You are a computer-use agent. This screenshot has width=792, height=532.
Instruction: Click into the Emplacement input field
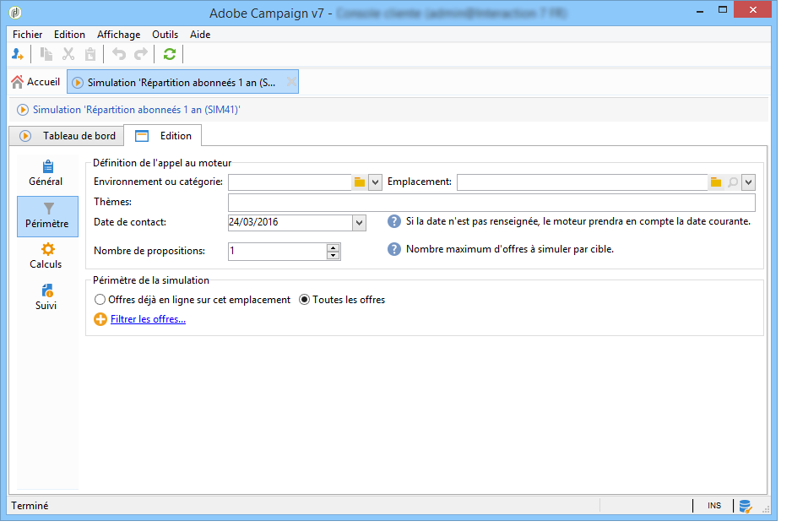[x=583, y=182]
